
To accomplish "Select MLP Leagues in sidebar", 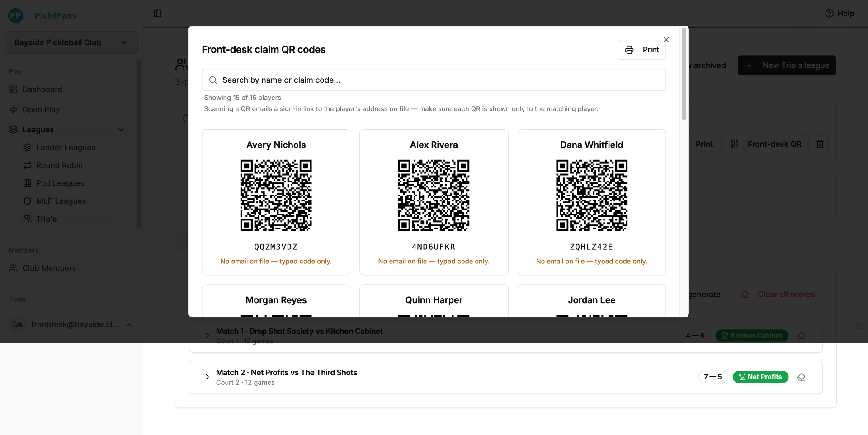I will point(61,201).
